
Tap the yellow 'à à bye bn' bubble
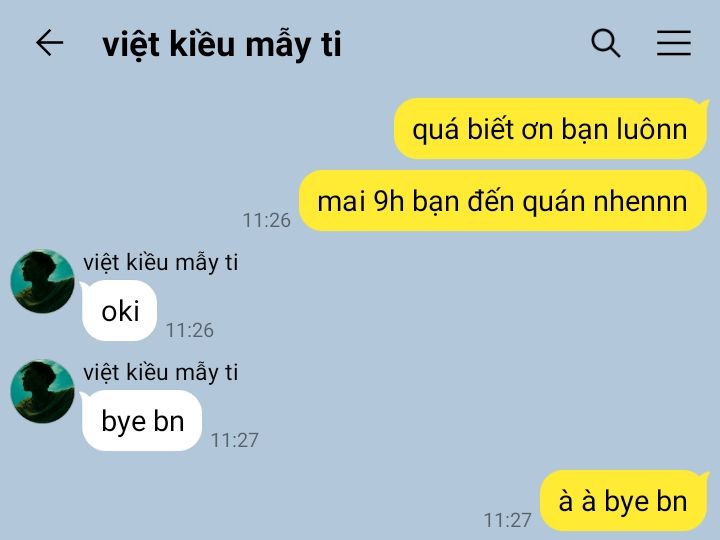(623, 501)
